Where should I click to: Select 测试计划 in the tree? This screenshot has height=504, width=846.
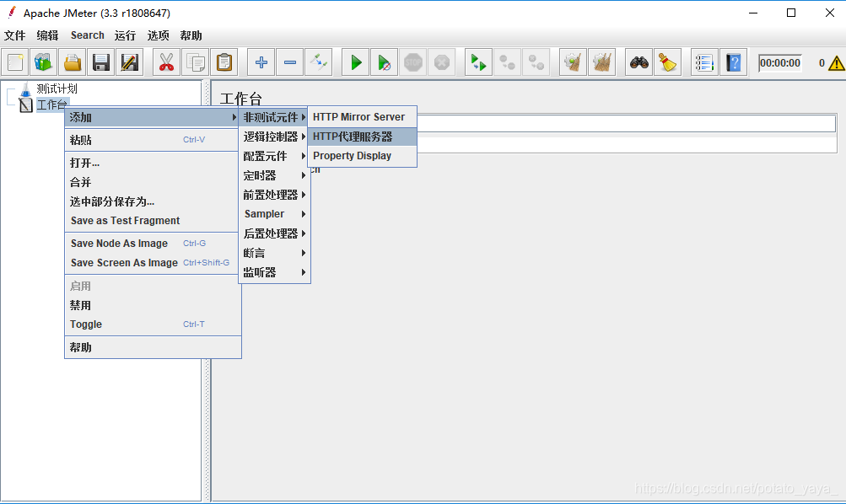(x=57, y=88)
